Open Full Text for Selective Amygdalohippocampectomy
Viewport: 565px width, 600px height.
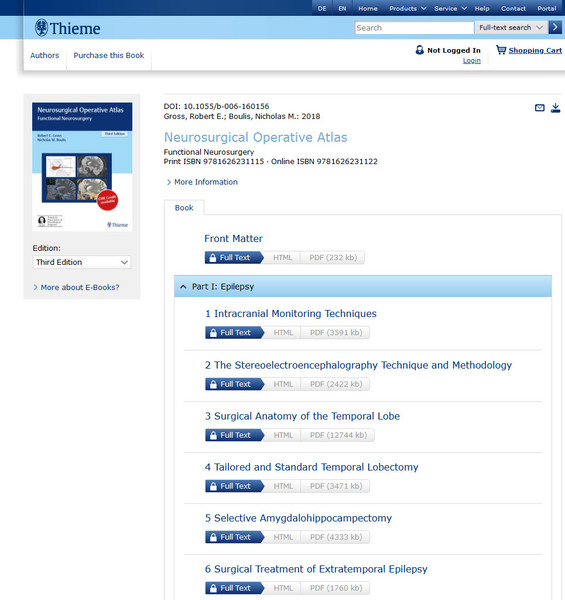pyautogui.click(x=234, y=537)
